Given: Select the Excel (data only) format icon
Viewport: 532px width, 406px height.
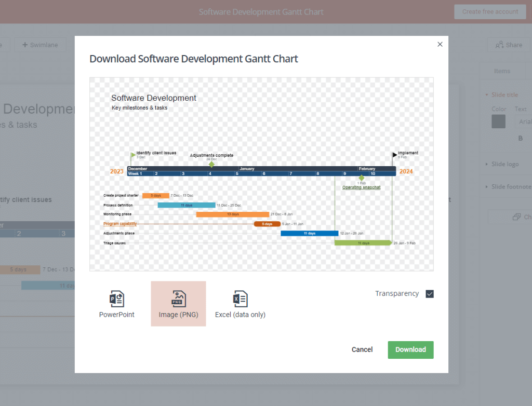Looking at the screenshot, I should (240, 299).
